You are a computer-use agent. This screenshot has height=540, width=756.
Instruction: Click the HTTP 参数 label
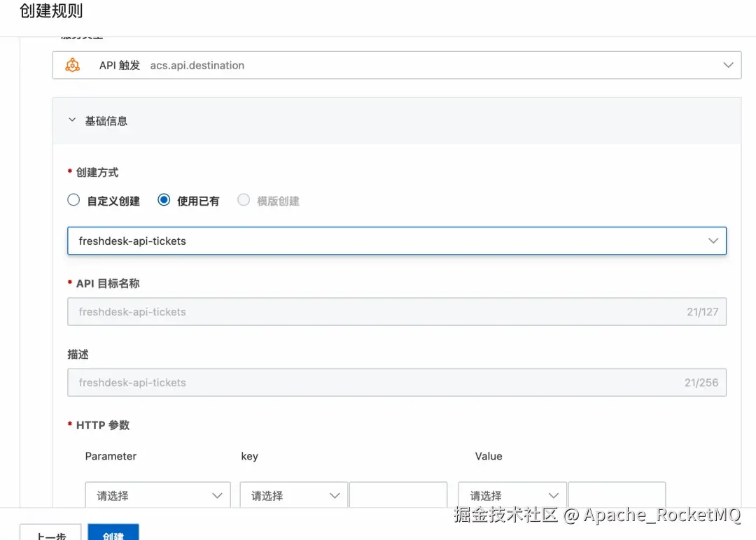[103, 425]
